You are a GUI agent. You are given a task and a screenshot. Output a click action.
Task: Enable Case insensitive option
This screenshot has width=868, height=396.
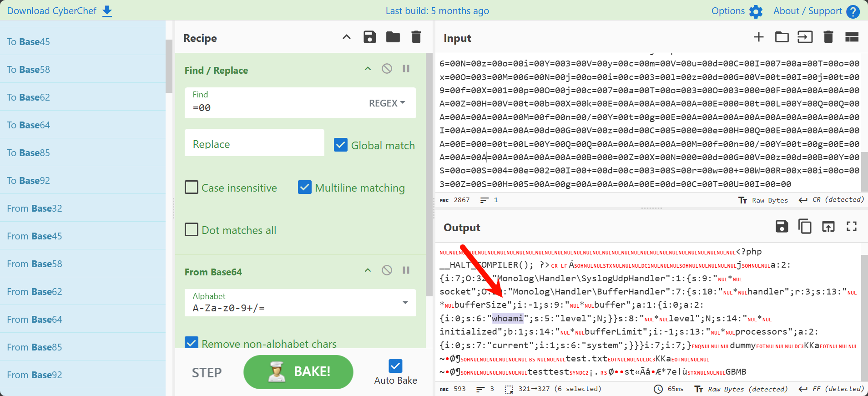point(192,188)
